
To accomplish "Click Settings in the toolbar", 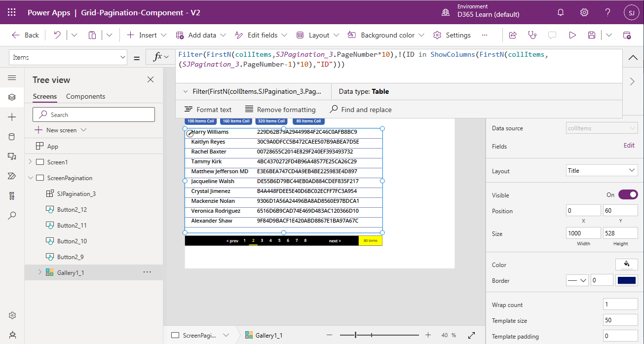I will click(x=452, y=35).
